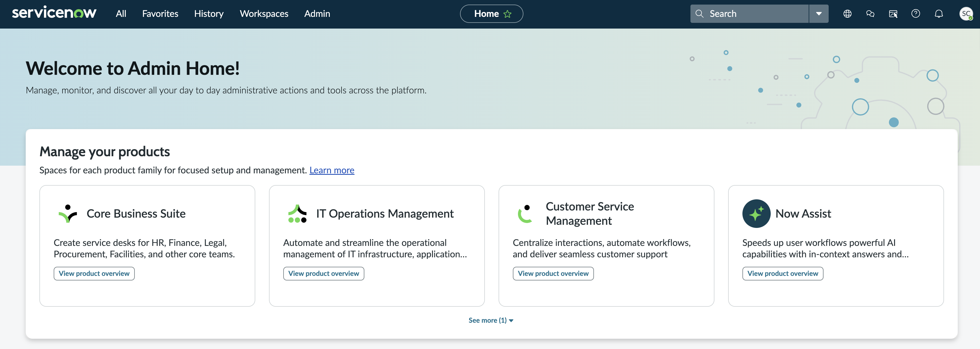View product overview for Customer Service Management
The image size is (980, 349).
(553, 273)
